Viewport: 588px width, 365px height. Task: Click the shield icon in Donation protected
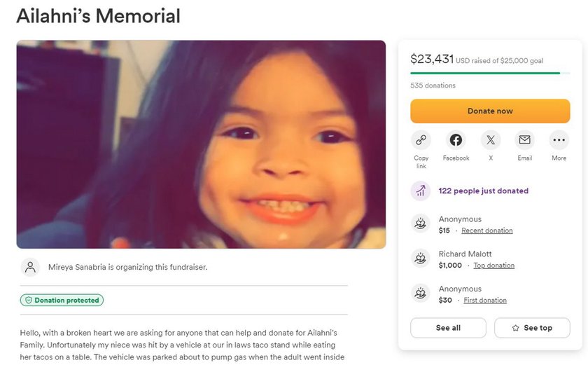29,300
